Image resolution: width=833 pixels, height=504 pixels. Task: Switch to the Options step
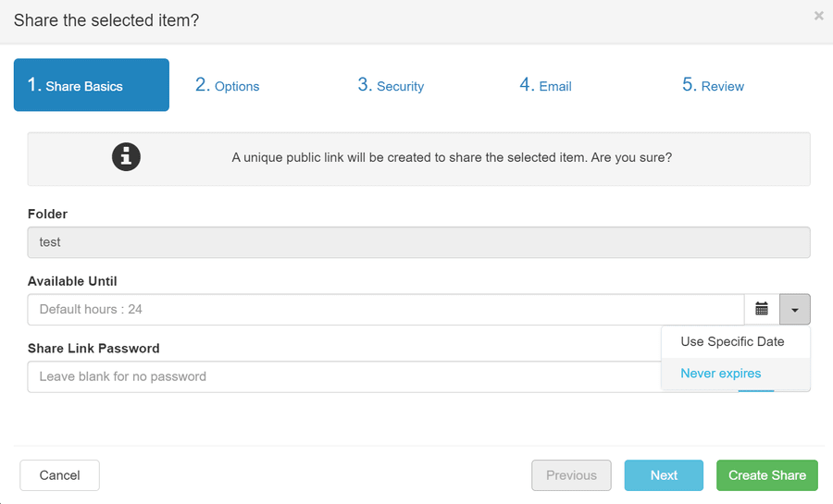pyautogui.click(x=228, y=85)
